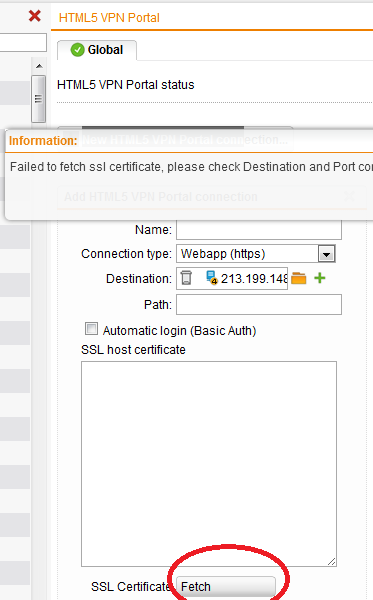Click the red X close icon
This screenshot has height=600, width=373.
pos(35,16)
